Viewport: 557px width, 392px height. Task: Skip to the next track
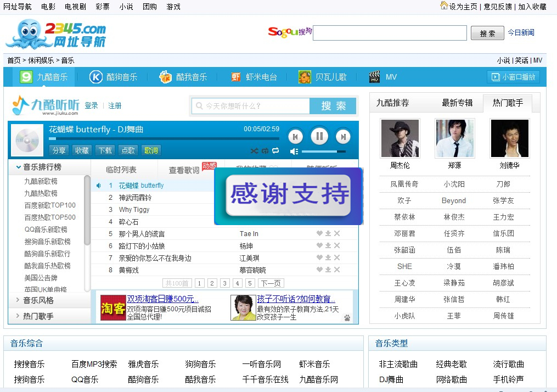(x=343, y=137)
